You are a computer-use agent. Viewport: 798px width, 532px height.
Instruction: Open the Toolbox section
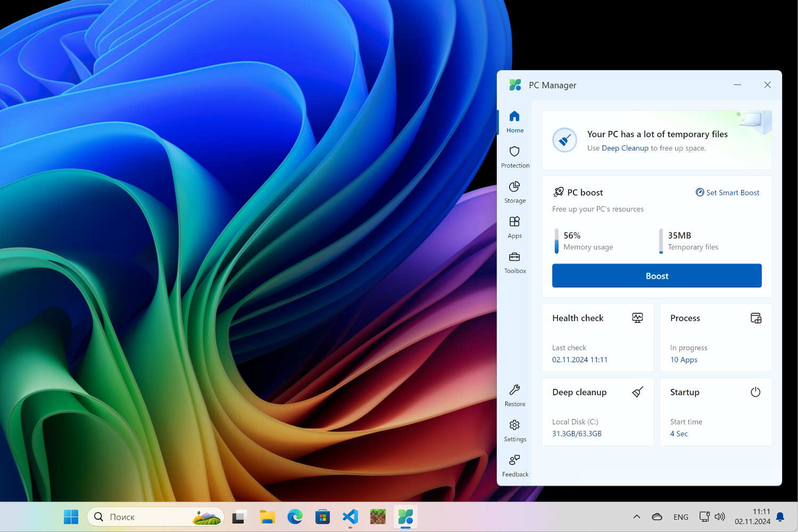(x=514, y=262)
